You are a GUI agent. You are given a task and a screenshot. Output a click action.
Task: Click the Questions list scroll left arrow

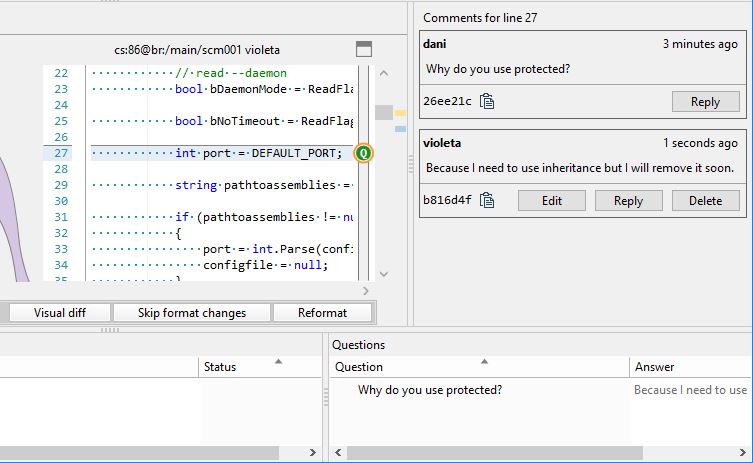tap(338, 452)
